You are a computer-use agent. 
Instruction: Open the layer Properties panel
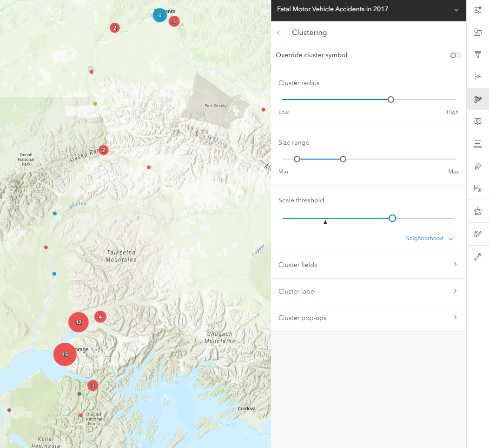(x=478, y=9)
